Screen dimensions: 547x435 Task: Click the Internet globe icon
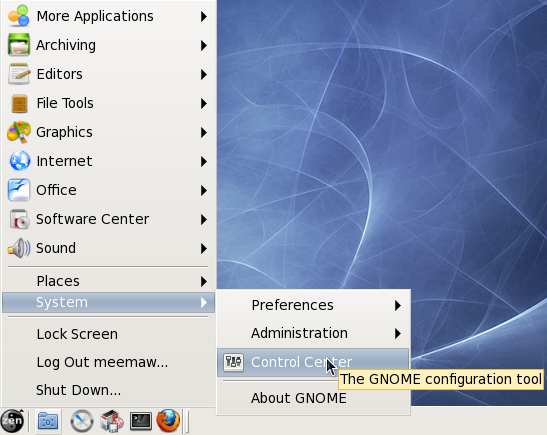tap(20, 161)
